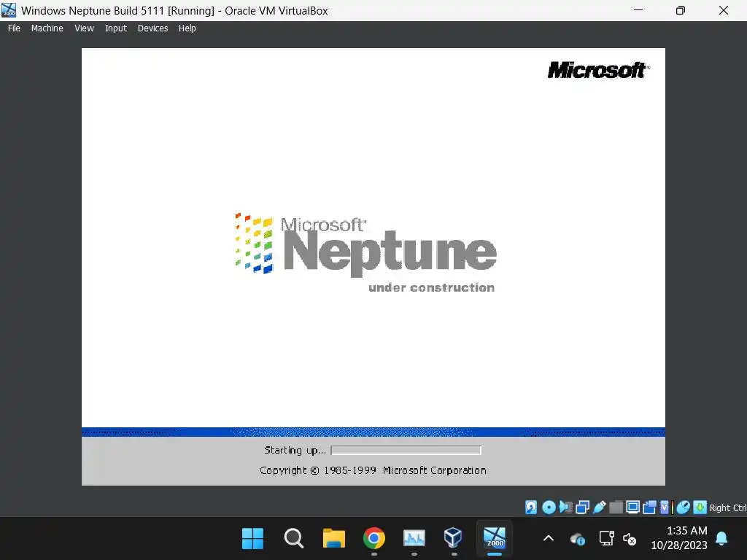Open the Windows Start menu

[252, 539]
